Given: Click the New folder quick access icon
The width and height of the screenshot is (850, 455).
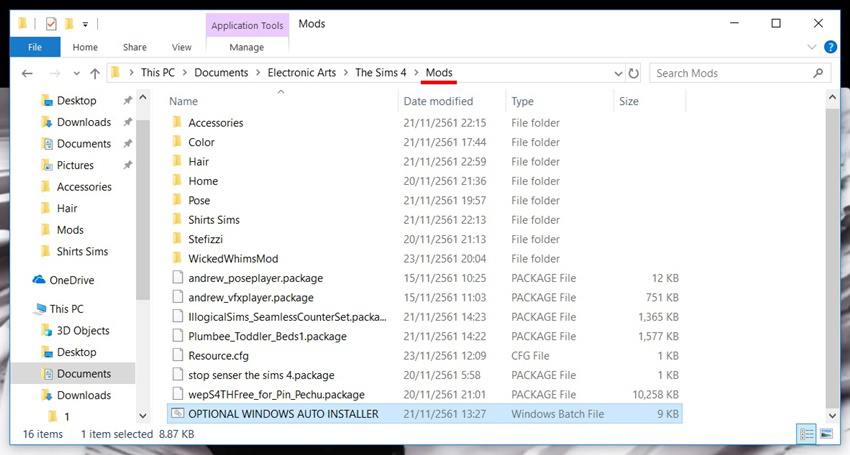Looking at the screenshot, I should pyautogui.click(x=69, y=24).
